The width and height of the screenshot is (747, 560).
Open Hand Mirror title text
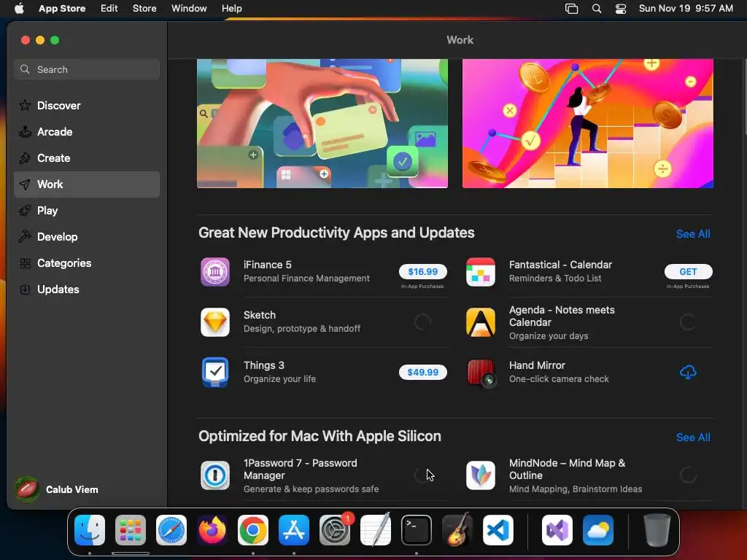point(537,365)
